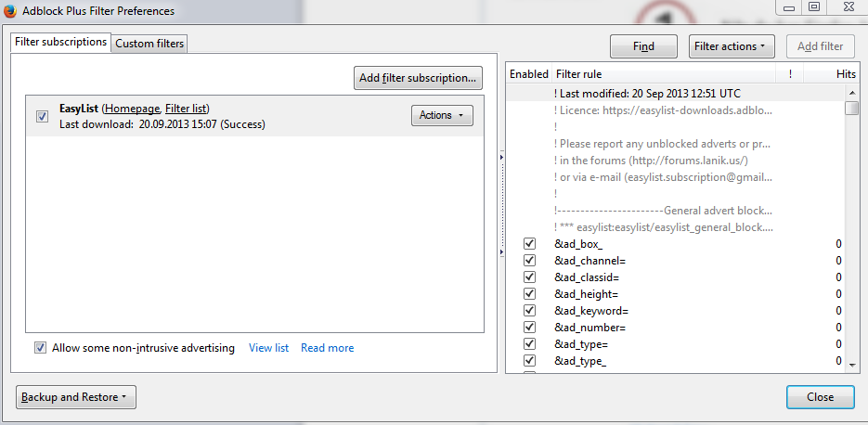The image size is (868, 425).
Task: Click the upper splitter collapse arrow
Action: click(x=501, y=158)
